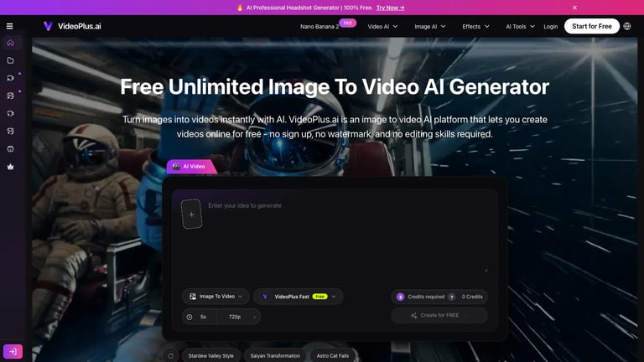Screen dimensions: 644x362
Task: Choose the Astro Cat Fails suggestion
Action: click(333, 356)
